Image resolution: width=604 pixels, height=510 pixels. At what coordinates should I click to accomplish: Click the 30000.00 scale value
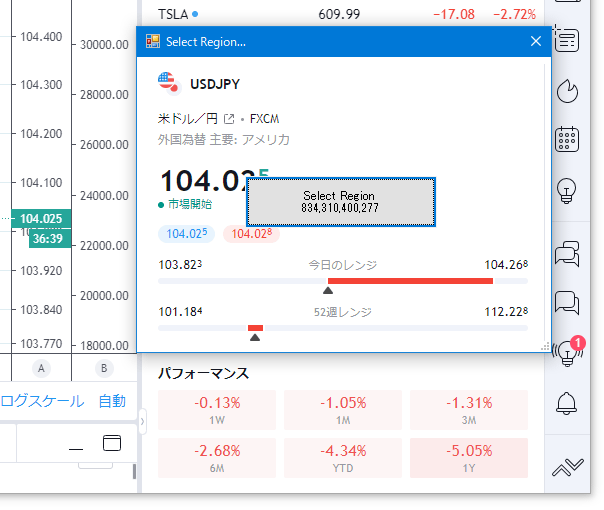point(104,45)
